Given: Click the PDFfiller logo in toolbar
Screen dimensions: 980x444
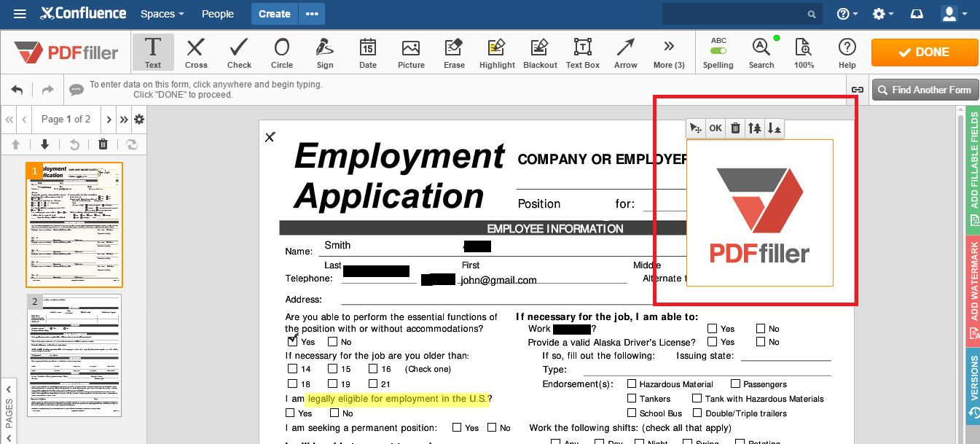Looking at the screenshot, I should pos(66,52).
